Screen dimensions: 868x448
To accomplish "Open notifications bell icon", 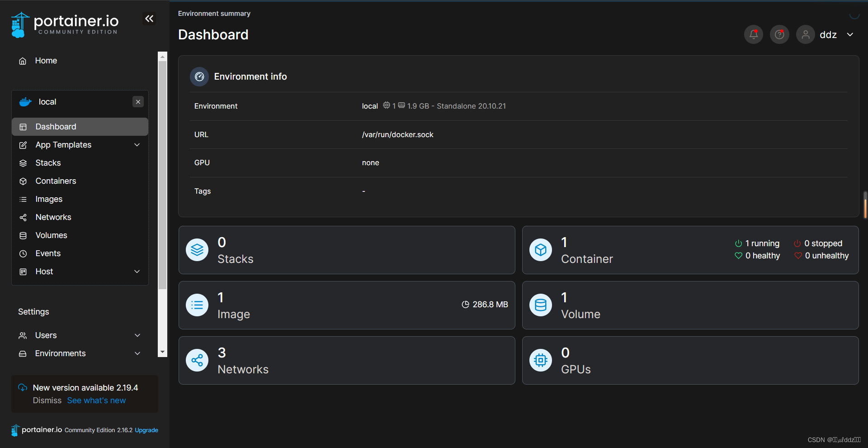I will pyautogui.click(x=754, y=34).
